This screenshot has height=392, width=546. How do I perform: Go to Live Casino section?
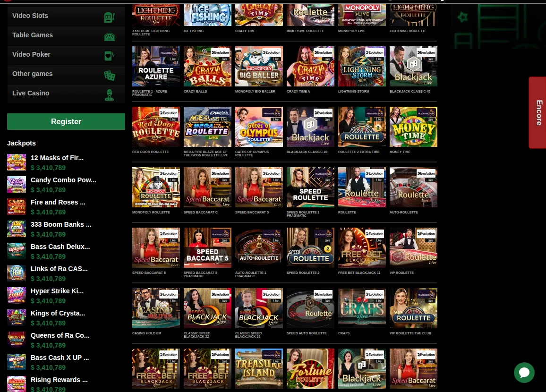click(x=66, y=94)
